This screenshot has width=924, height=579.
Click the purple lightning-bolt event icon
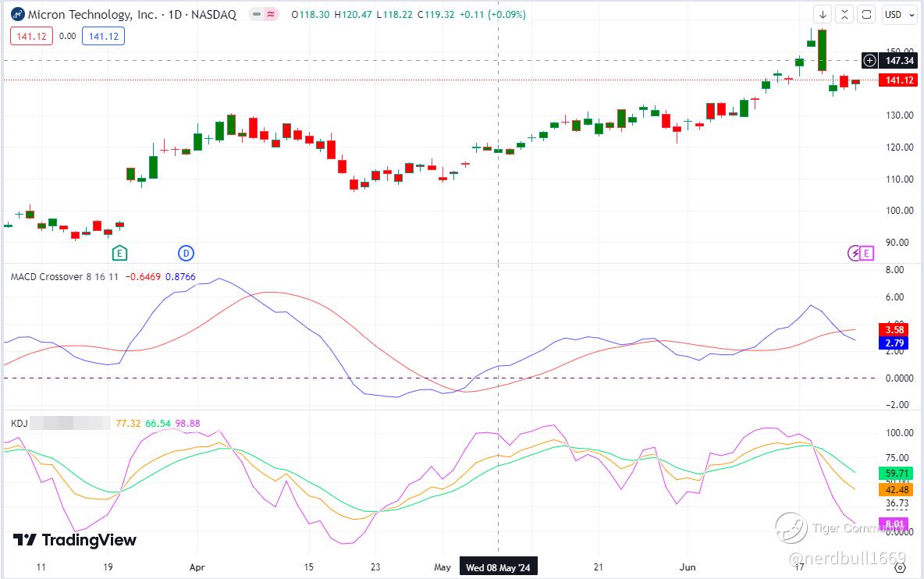pyautogui.click(x=855, y=254)
